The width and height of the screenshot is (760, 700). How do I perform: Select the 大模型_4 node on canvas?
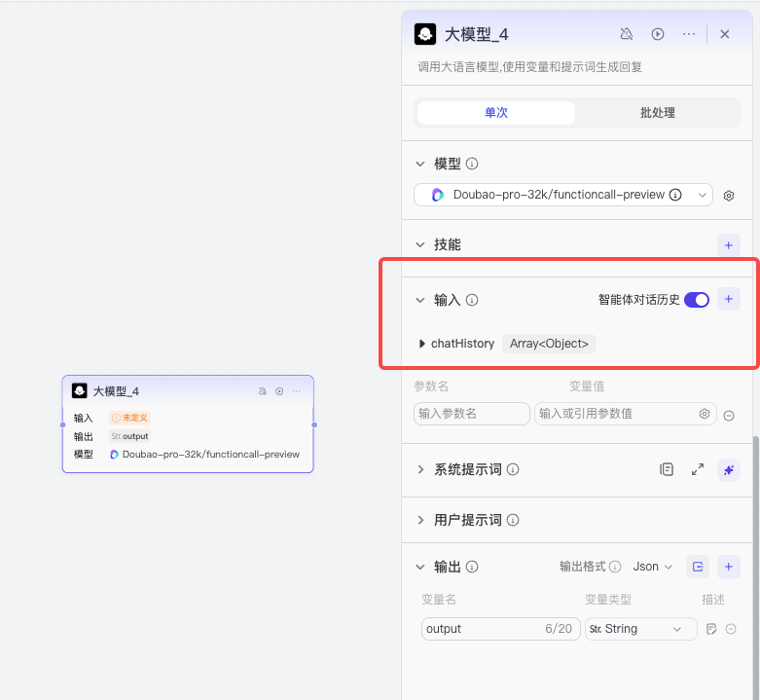(188, 424)
